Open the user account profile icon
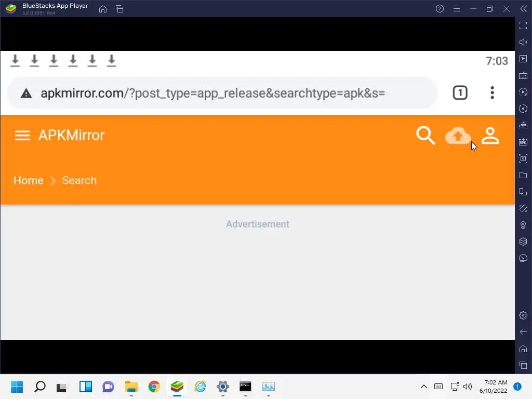 tap(490, 136)
